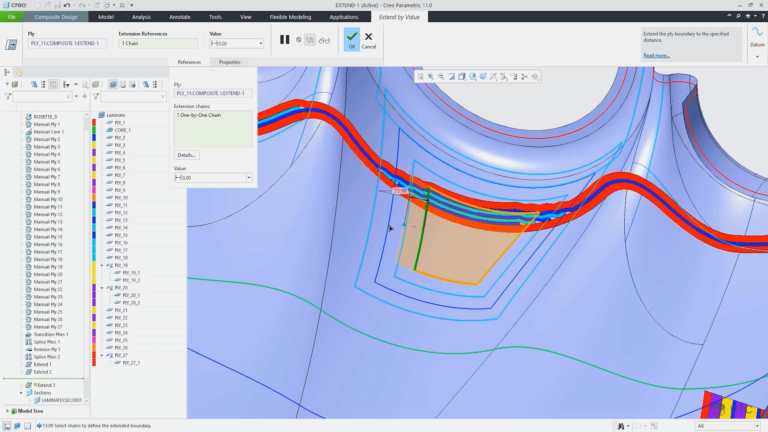The height and width of the screenshot is (432, 768).
Task: Click the Repaint icon in graphics toolbar
Action: [x=452, y=77]
